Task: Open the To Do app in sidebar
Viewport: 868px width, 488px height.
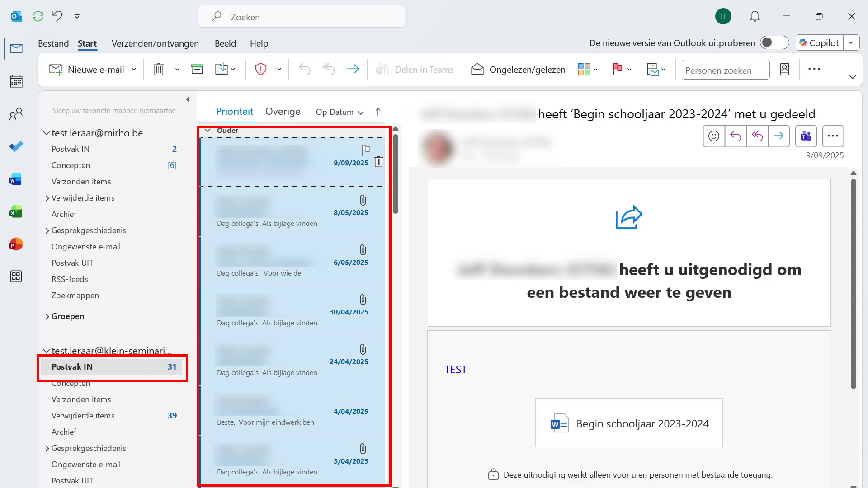Action: click(16, 146)
